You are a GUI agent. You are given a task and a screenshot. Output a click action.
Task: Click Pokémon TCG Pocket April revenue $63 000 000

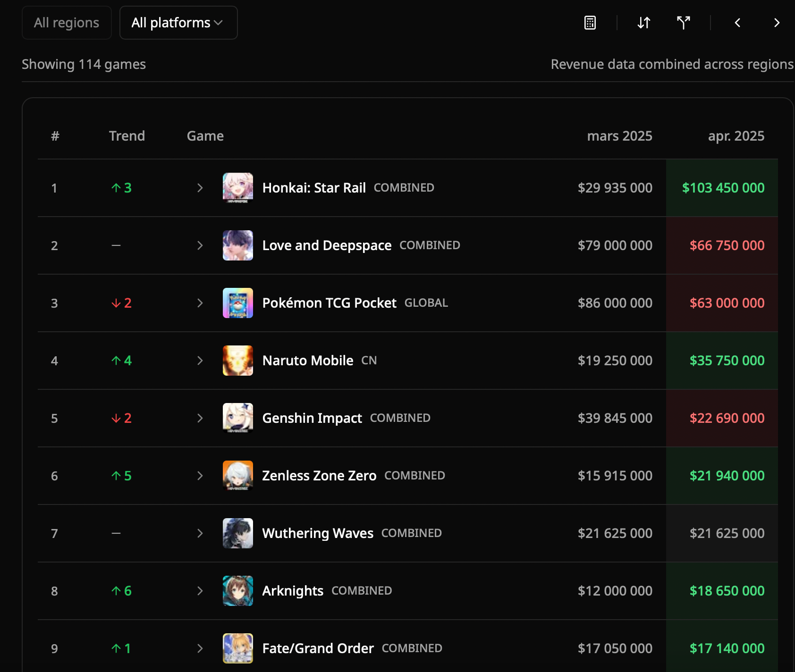tap(727, 303)
